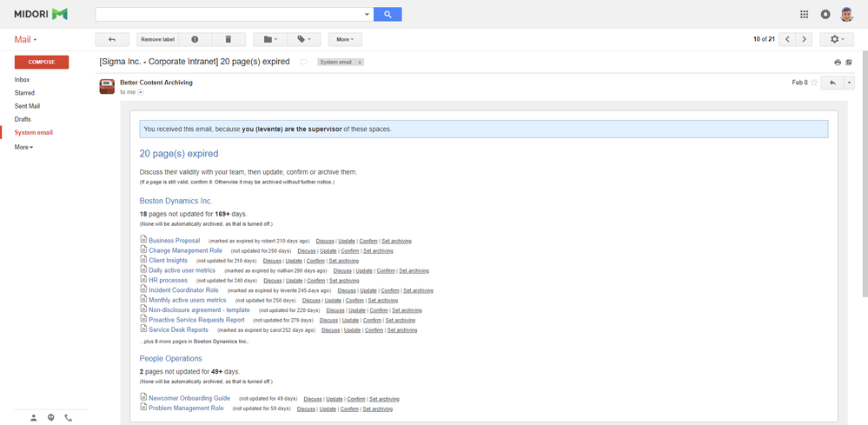Click the '10 of 21' message counter

pyautogui.click(x=764, y=39)
